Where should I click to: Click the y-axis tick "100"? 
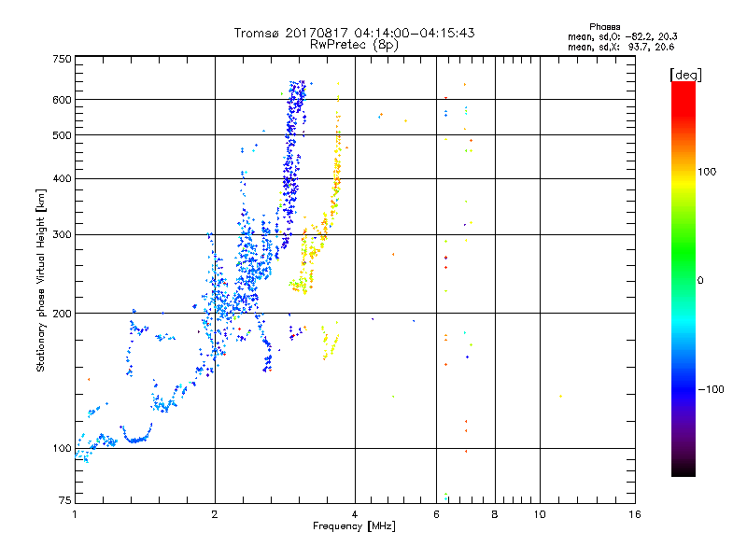[62, 448]
